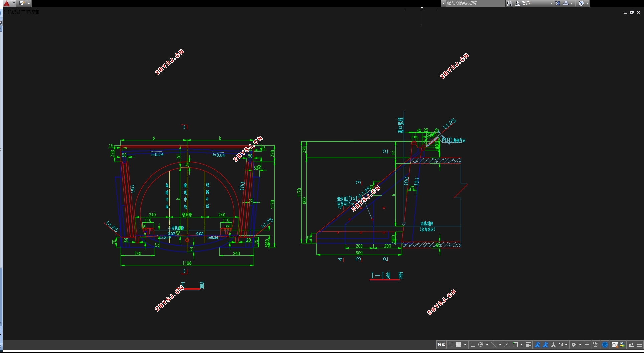
Task: Click the 模型 model space button
Action: point(442,345)
